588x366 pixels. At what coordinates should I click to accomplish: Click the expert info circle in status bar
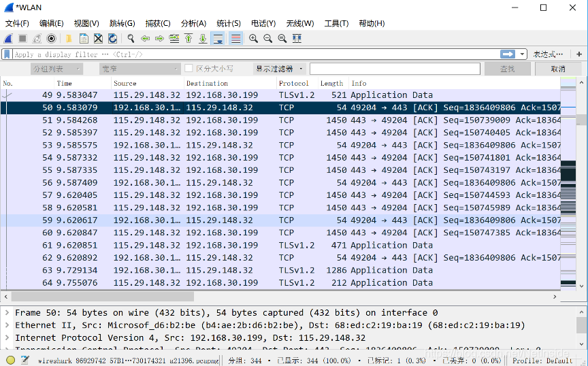(x=10, y=361)
